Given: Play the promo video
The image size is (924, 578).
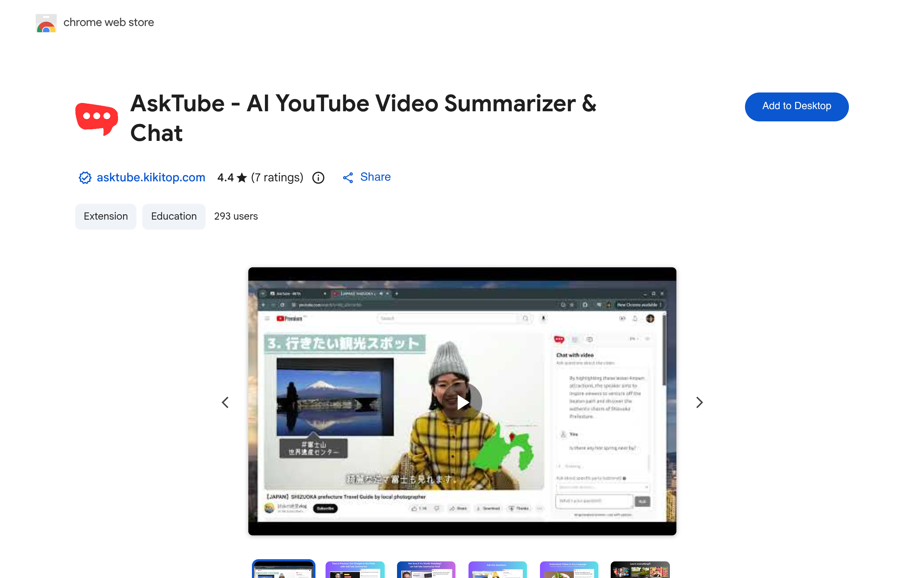Looking at the screenshot, I should (x=462, y=402).
